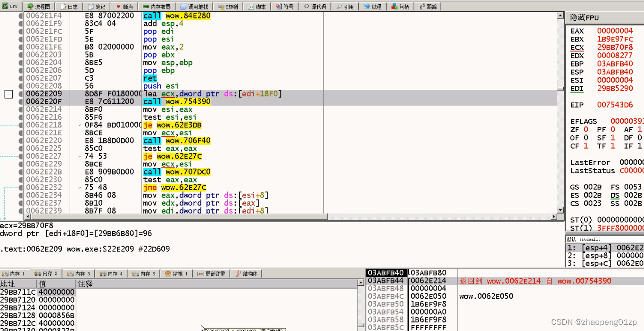The width and height of the screenshot is (644, 331).
Task: Select the EIP register value 007543D6
Action: (x=615, y=105)
